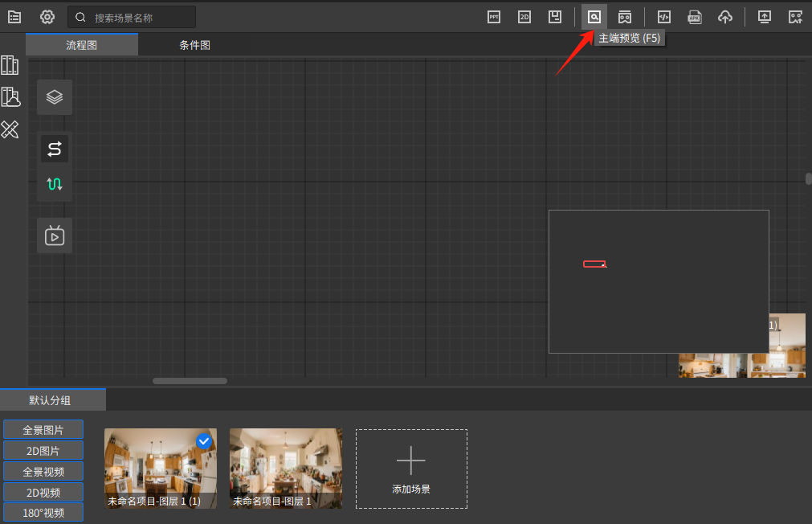Image resolution: width=812 pixels, height=524 pixels.
Task: Click the 搜索场景名称 search field
Action: click(x=133, y=16)
